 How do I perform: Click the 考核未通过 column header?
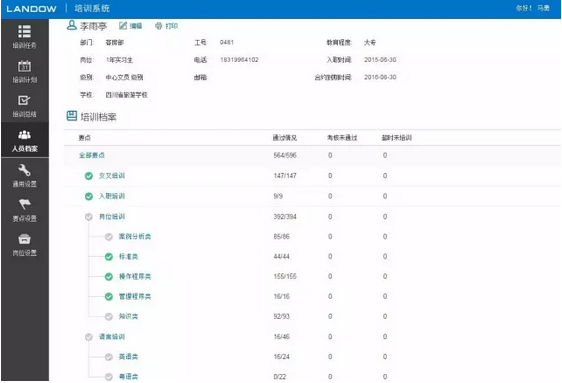(342, 138)
